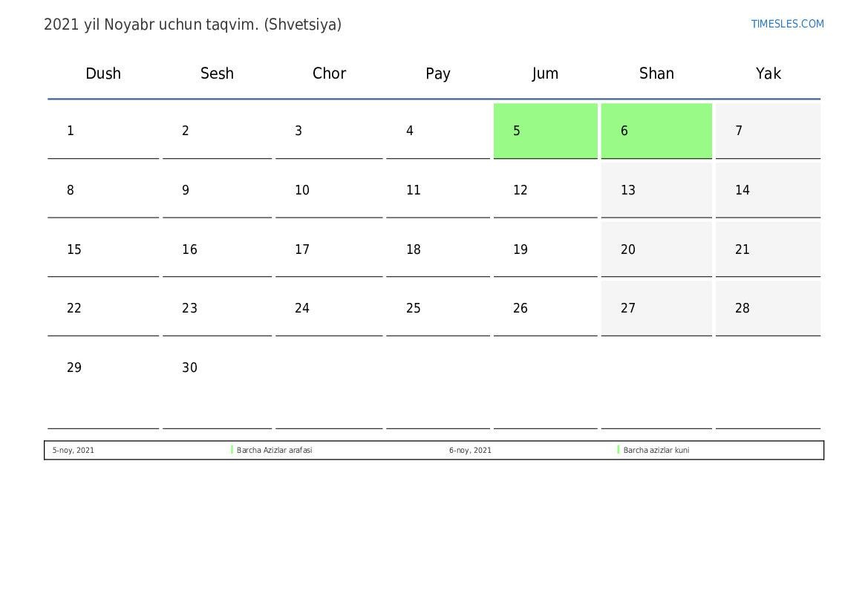Click day 21 in the Yak column
Image resolution: width=868 pixels, height=614 pixels.
point(768,249)
